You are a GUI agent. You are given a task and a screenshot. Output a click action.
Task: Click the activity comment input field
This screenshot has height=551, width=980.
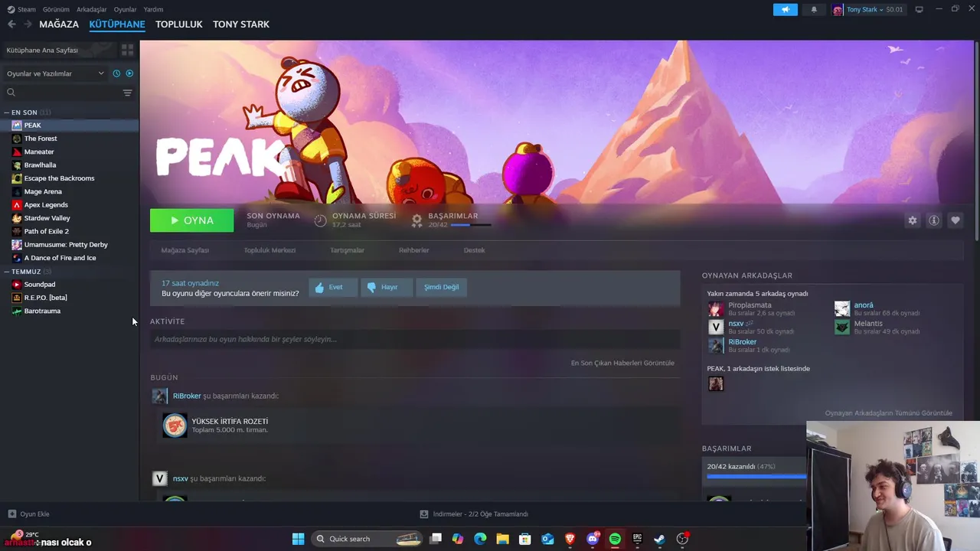tap(415, 339)
